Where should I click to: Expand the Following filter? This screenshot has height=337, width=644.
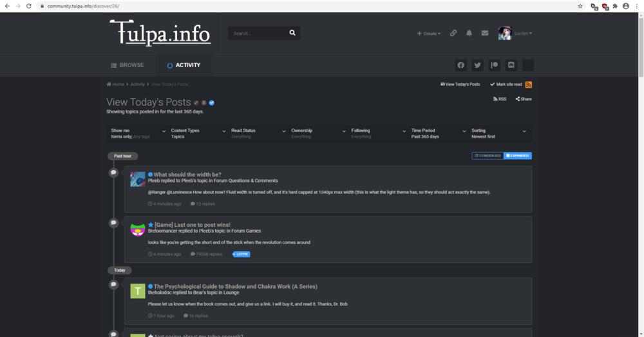pos(377,133)
